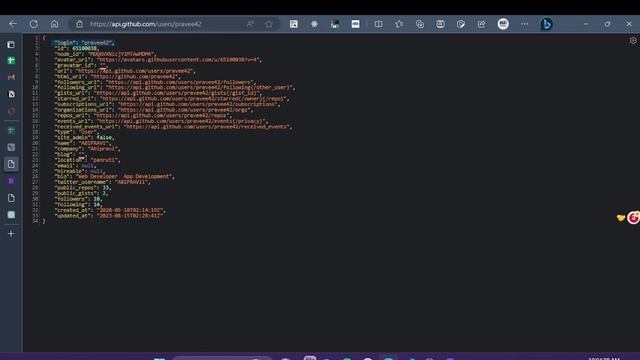Open the browser profile avatar

[503, 24]
